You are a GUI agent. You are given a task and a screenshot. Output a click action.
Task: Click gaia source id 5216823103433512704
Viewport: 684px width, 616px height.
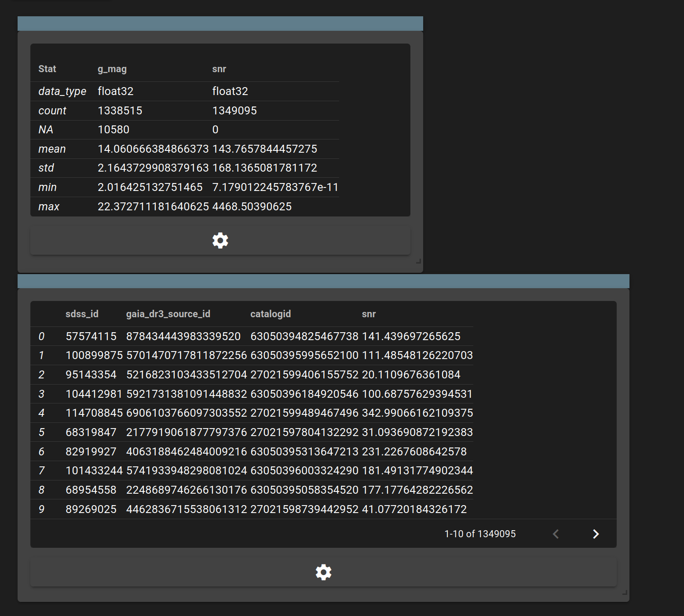click(187, 374)
